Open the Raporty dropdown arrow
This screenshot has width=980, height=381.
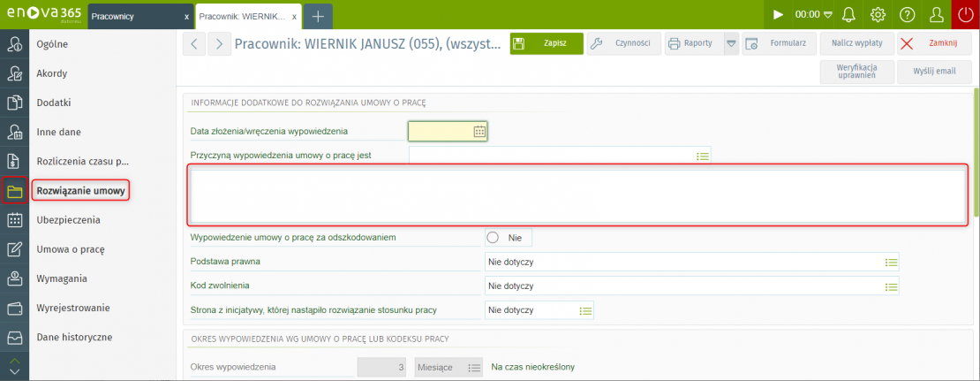pyautogui.click(x=731, y=44)
